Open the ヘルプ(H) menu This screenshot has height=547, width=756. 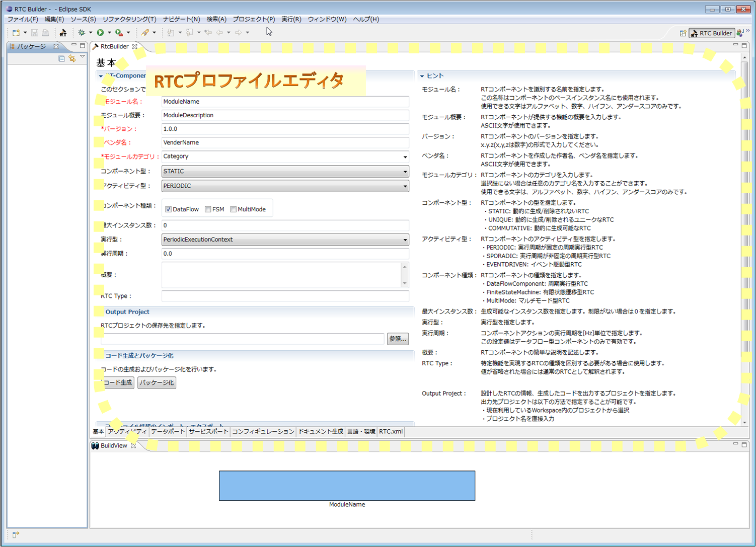tap(366, 19)
